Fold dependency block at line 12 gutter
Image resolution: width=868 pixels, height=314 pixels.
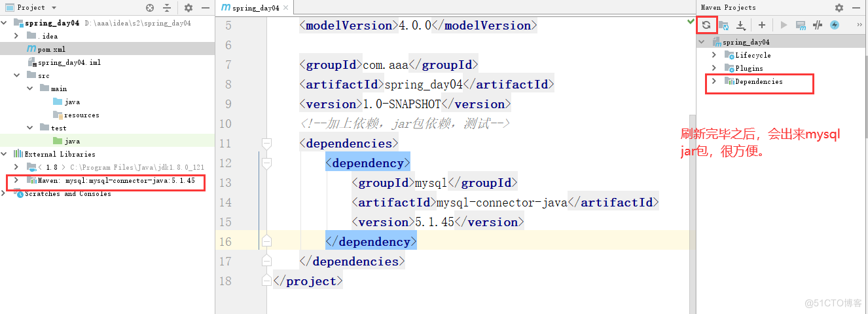266,163
